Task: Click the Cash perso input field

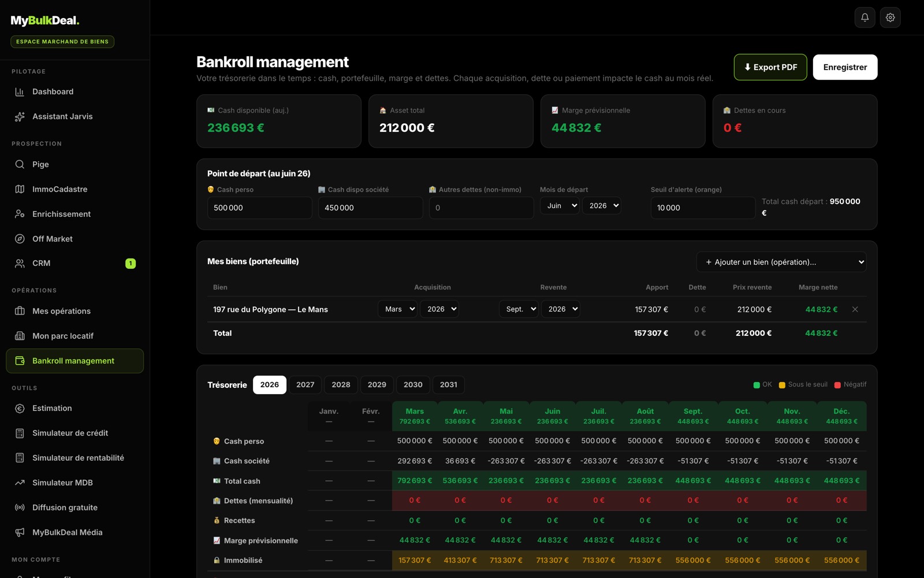Action: pos(260,208)
